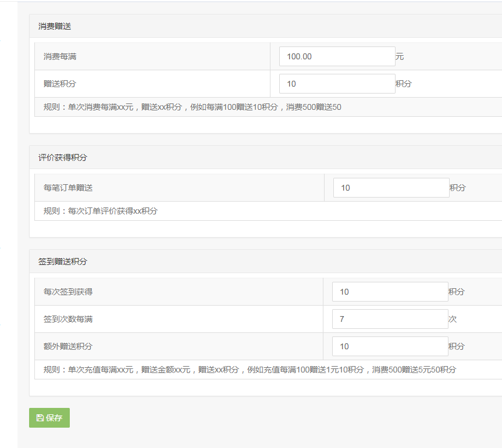This screenshot has height=448, width=502.
Task: Click the 积分 unit beside the 每笔订单赠送 field
Action: pyautogui.click(x=458, y=188)
